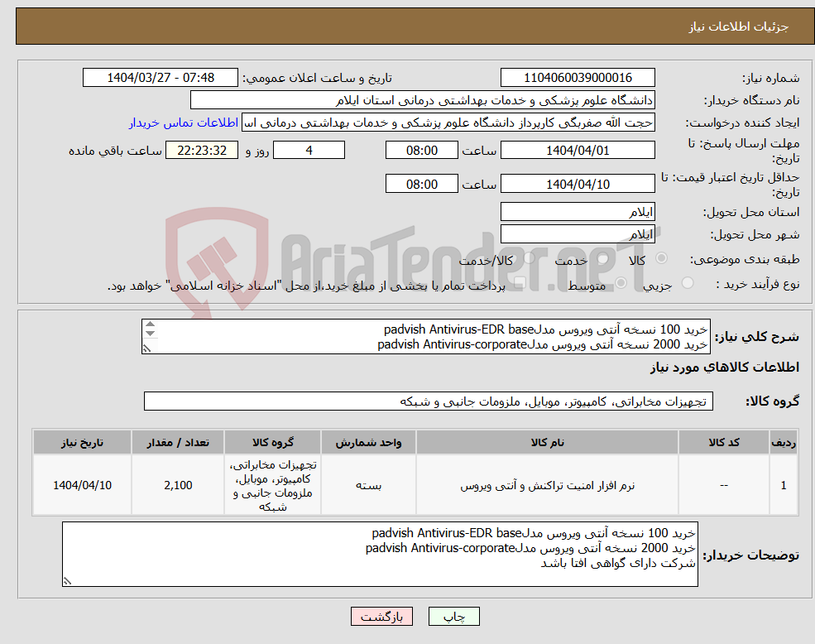Click the request creator field
This screenshot has height=644, width=815.
[448, 123]
